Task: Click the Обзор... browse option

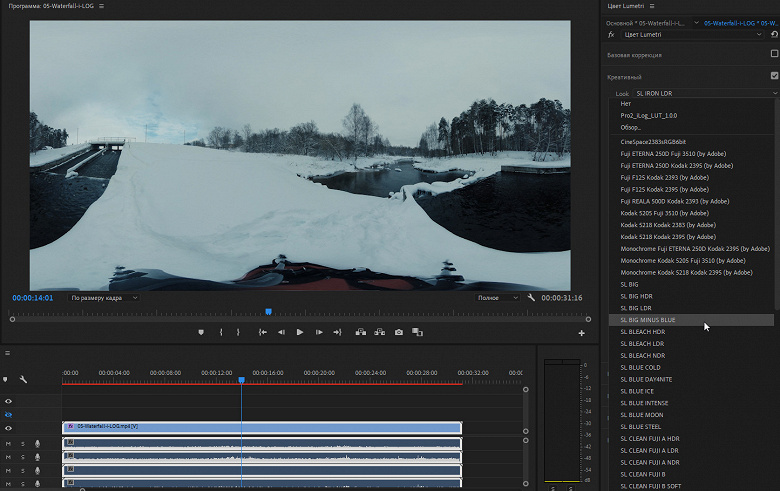Action: pos(631,127)
